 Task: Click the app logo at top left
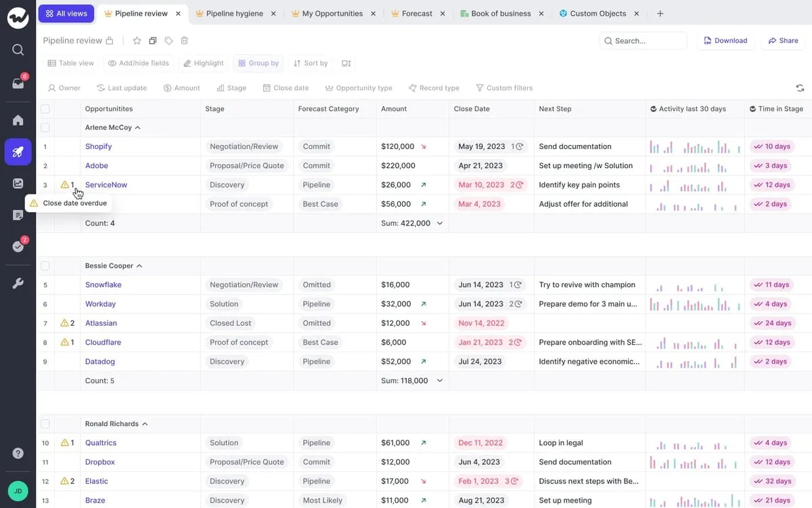coord(18,18)
